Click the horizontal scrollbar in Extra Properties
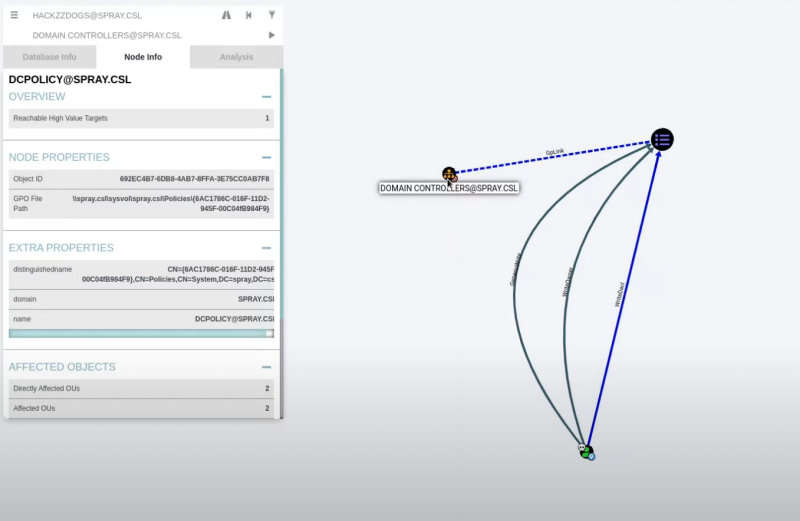 click(x=141, y=333)
